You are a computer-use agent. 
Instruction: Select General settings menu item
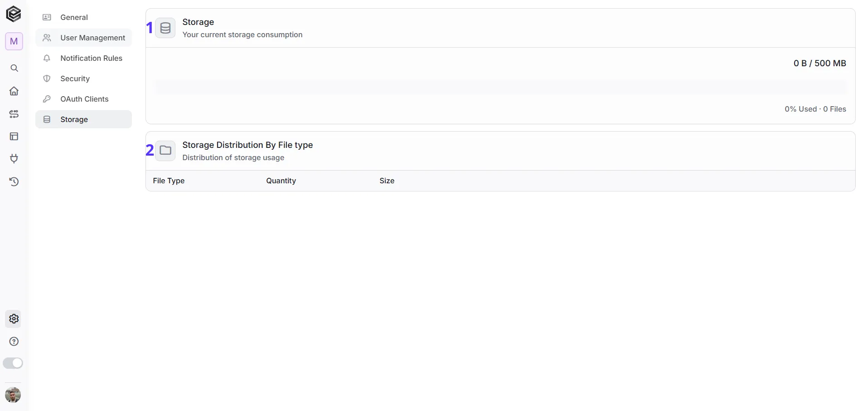(x=83, y=17)
